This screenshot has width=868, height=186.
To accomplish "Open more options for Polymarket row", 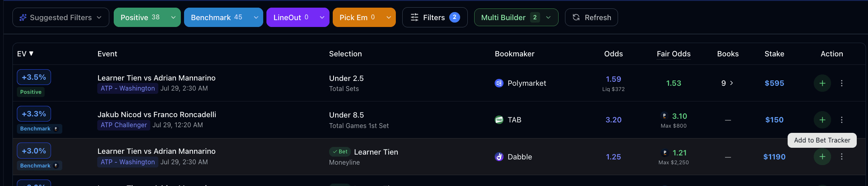I will 841,83.
